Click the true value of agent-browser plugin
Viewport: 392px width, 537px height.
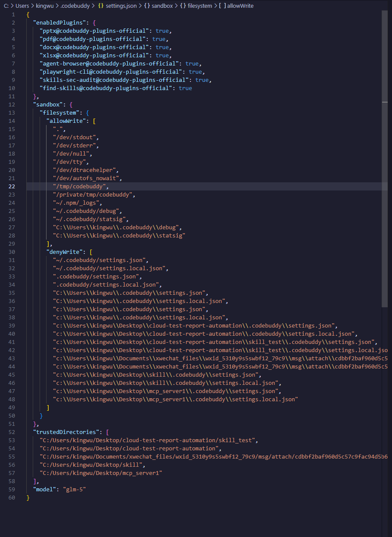point(192,63)
